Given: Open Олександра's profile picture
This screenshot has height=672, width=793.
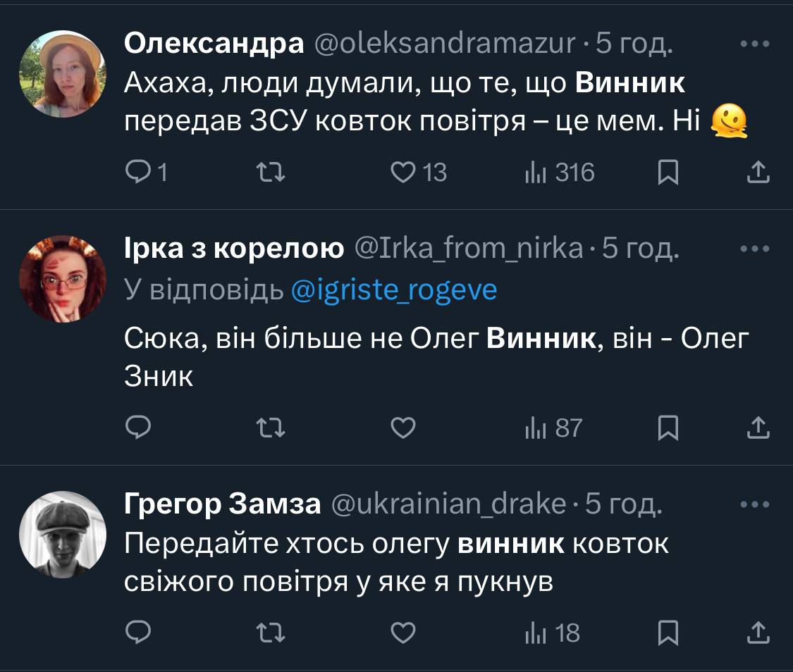Looking at the screenshot, I should coord(62,74).
